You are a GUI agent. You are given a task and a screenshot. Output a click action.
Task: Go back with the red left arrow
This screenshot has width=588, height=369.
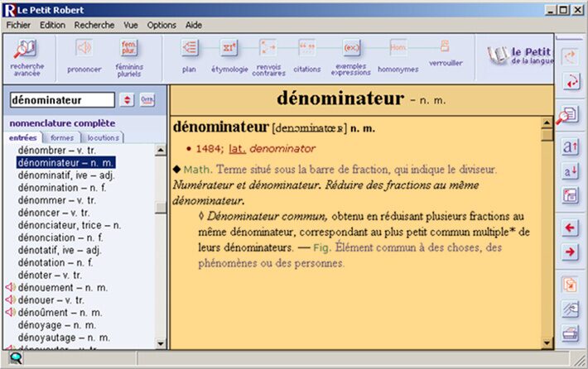pos(570,228)
